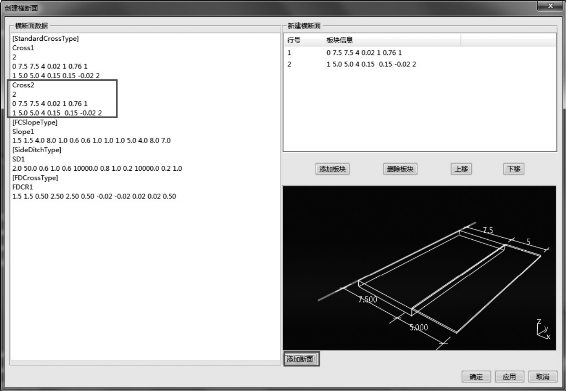The height and width of the screenshot is (391, 566).
Task: Select row 2 with 1 5.0 5.0 values
Action: pyautogui.click(x=419, y=64)
